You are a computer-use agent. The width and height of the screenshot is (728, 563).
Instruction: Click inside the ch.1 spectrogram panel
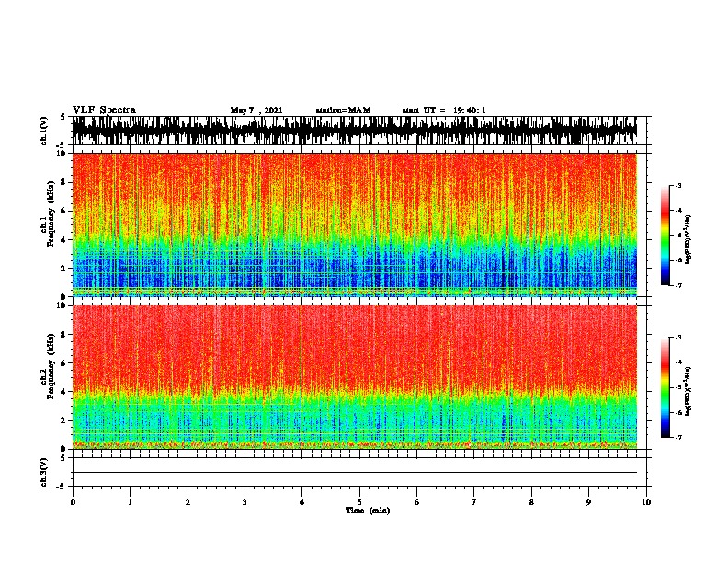click(x=355, y=224)
